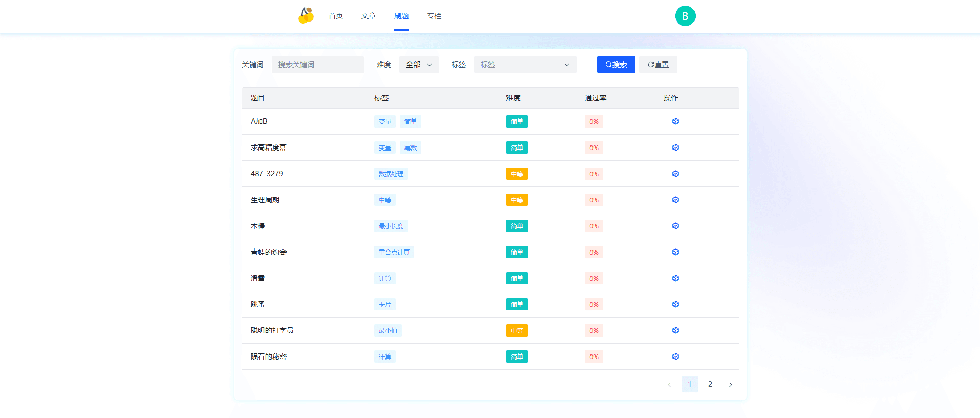Open the action icon for 陨石的秘密
The width and height of the screenshot is (980, 418).
coord(676,357)
